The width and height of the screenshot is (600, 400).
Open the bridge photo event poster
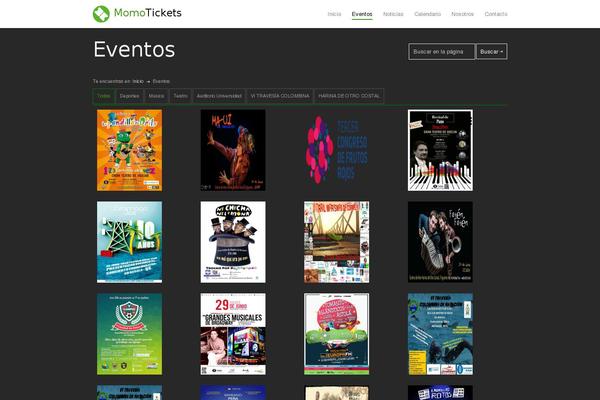[x=337, y=242]
